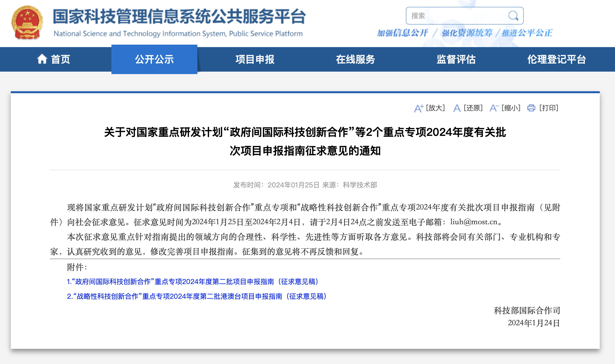This screenshot has height=364, width=615.
Task: Click the slogan 推进公平公正
Action: point(527,33)
